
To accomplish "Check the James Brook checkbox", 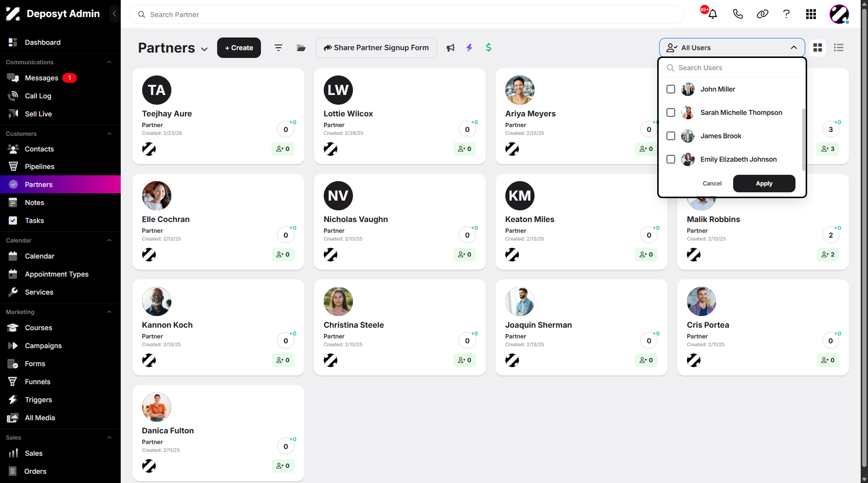I will [671, 136].
